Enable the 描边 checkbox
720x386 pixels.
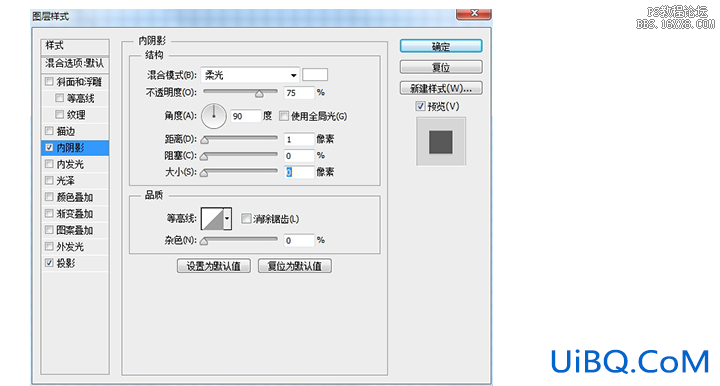[49, 131]
